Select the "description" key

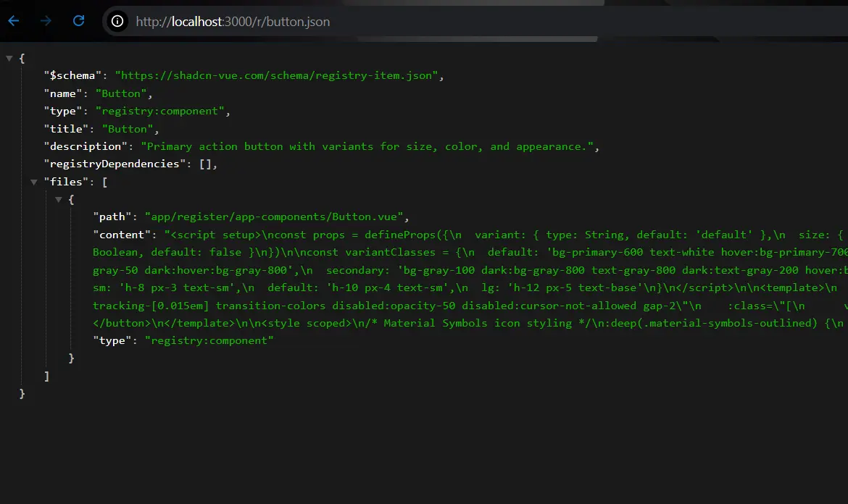pos(85,146)
